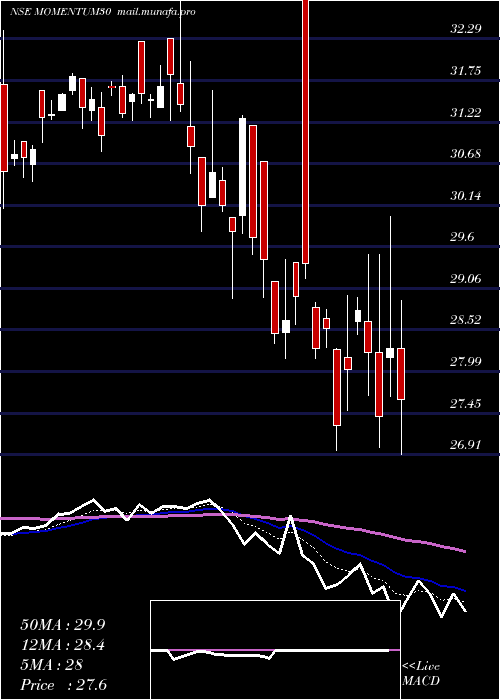500x700 pixels.
Task: Click the Price : 27.6 readout
Action: coord(63,685)
